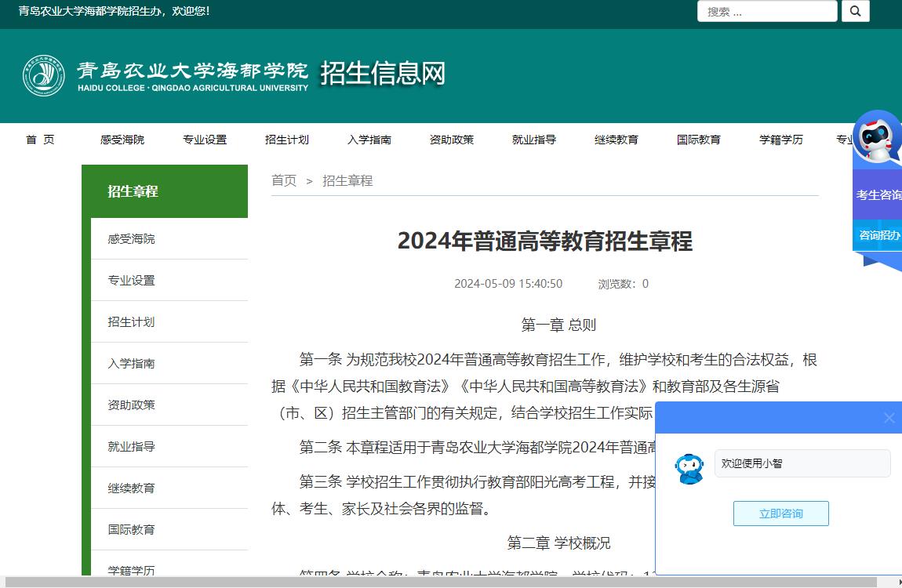
Task: Open the 2024年普通高等教育招生章程 article title
Action: [x=544, y=243]
